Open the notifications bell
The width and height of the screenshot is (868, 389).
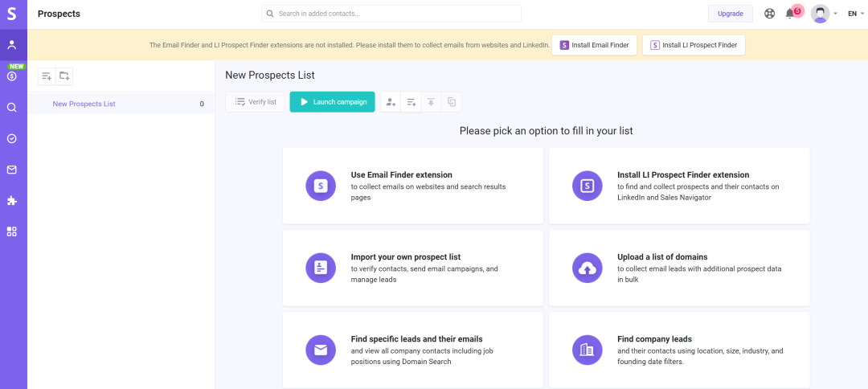pyautogui.click(x=790, y=14)
